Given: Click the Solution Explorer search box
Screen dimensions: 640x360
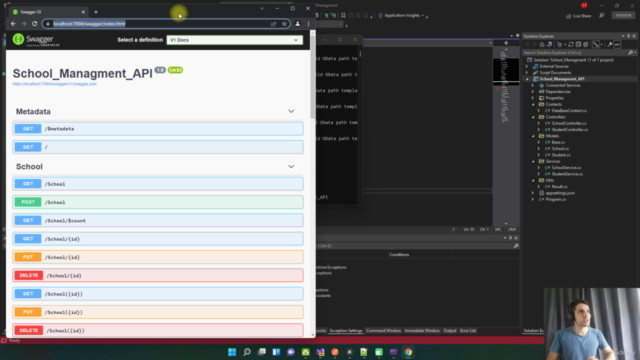Looking at the screenshot, I should [576, 53].
